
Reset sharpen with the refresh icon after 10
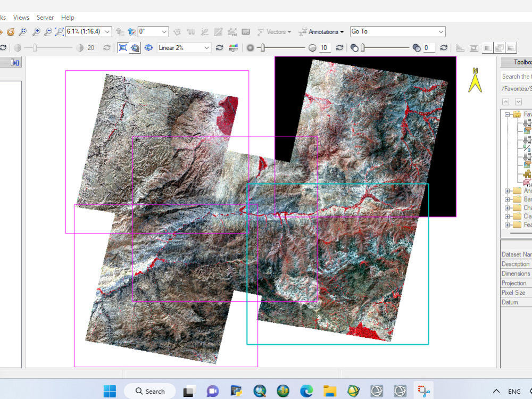point(339,48)
